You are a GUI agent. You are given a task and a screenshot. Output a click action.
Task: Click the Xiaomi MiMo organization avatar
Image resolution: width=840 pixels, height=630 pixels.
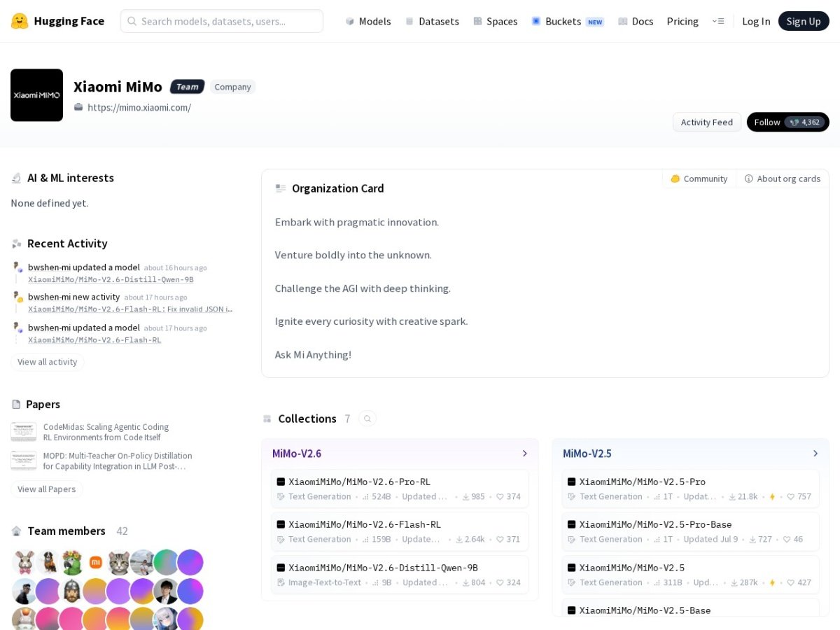(x=36, y=95)
